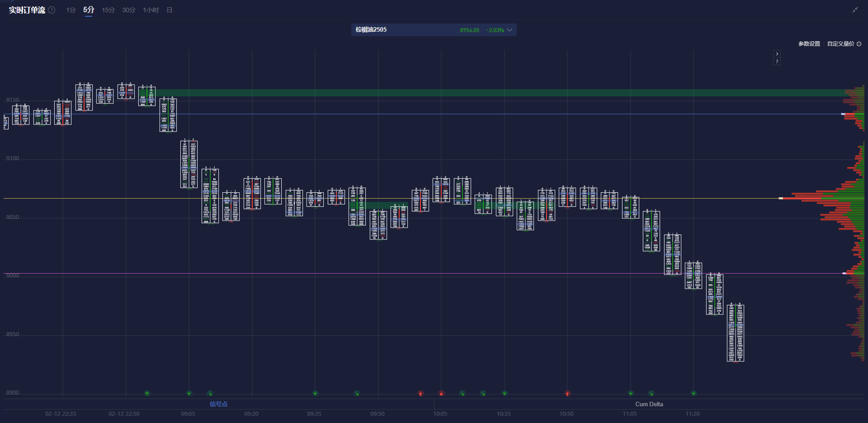This screenshot has height=423, width=868.
Task: Switch to the 1分 timeframe tab
Action: (x=71, y=10)
